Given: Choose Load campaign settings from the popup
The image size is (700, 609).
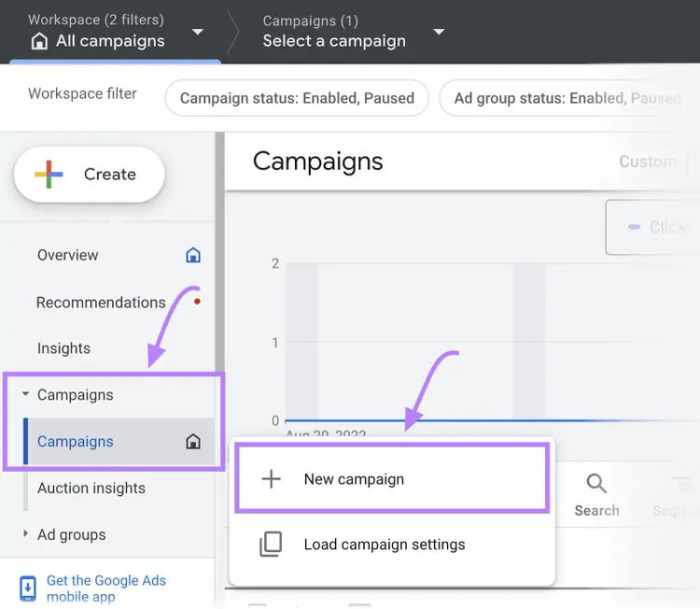Looking at the screenshot, I should coord(392,545).
